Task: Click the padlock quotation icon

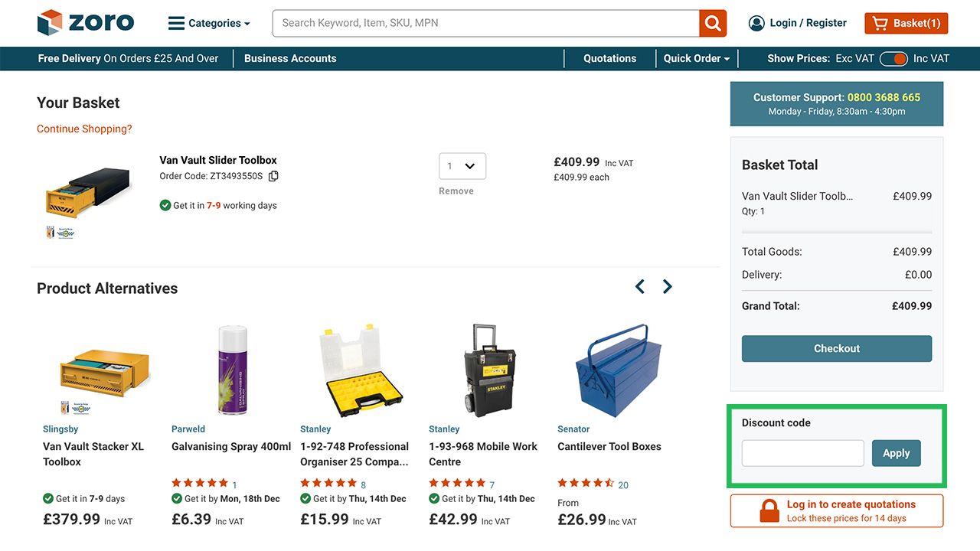Action: [x=769, y=511]
